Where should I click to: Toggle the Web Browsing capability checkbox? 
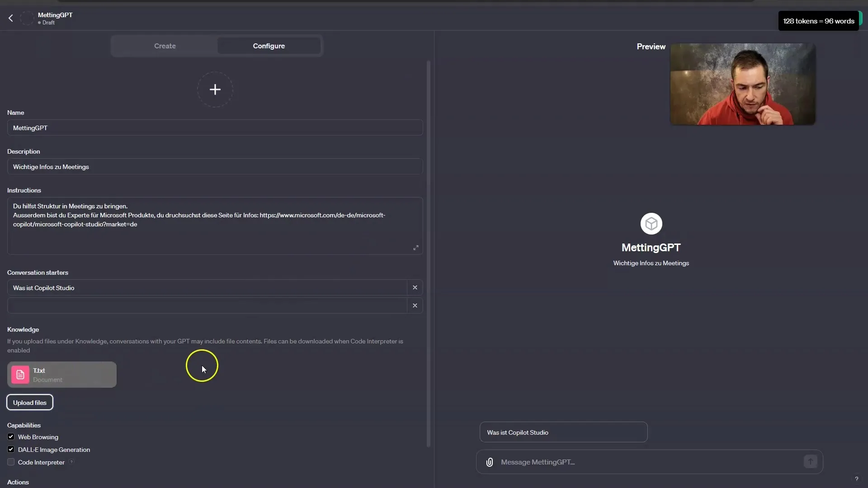pyautogui.click(x=11, y=437)
